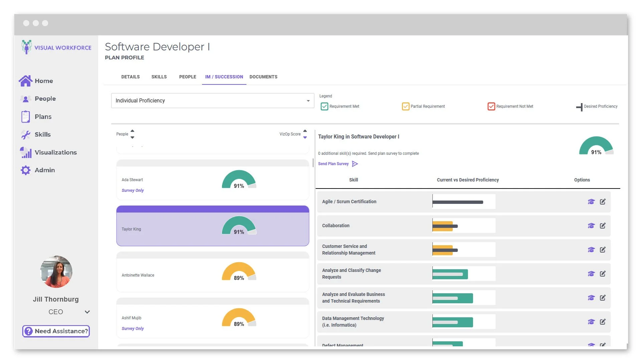
Task: Click Partial Requirement legend checkbox
Action: click(x=405, y=106)
